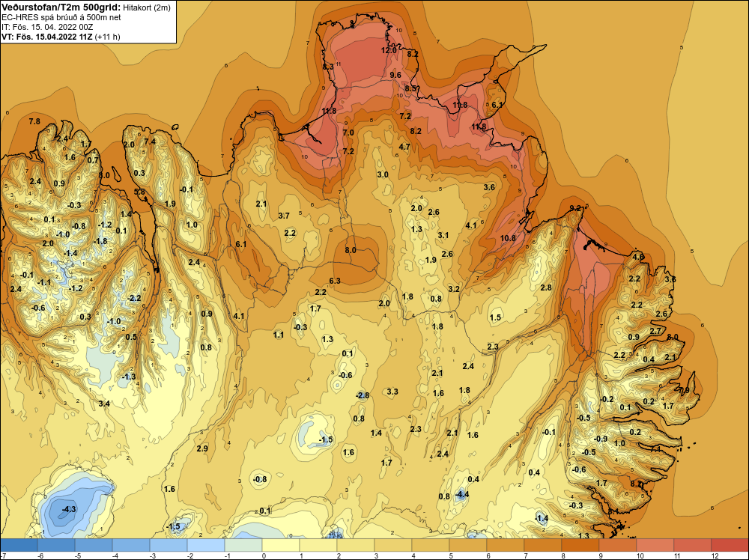Screen dimensions: 749x560
Task: Click the legend swatch between 8 and 9
Action: pos(580,545)
